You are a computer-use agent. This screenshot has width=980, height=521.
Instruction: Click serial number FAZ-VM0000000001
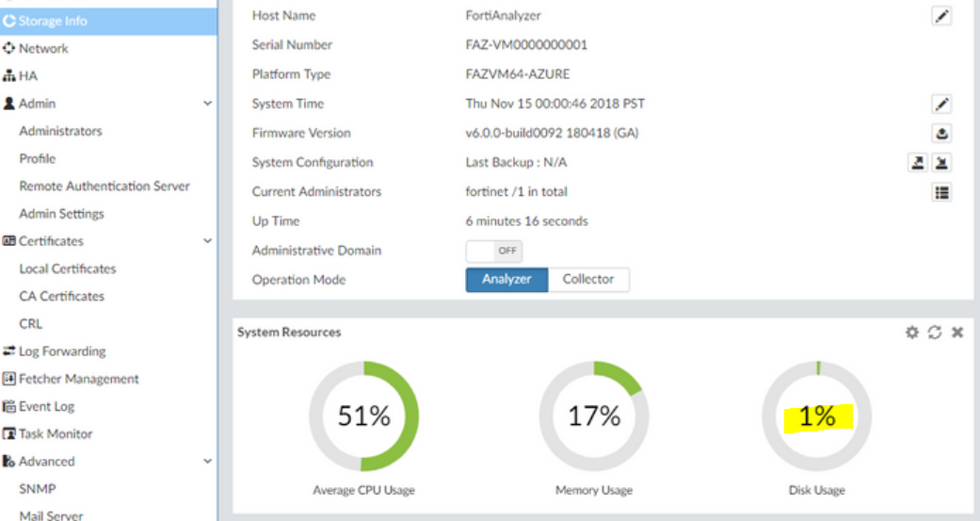[526, 45]
